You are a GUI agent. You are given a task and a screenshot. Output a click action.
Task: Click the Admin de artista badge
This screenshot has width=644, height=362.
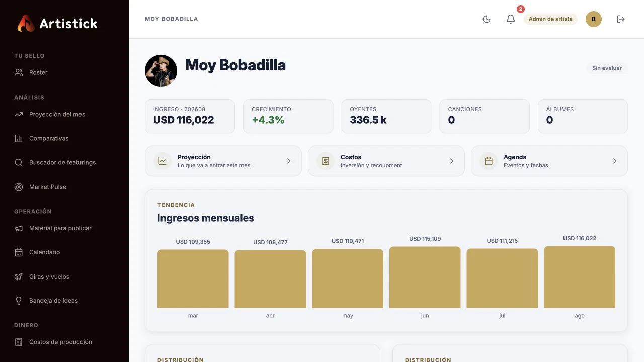click(x=550, y=19)
